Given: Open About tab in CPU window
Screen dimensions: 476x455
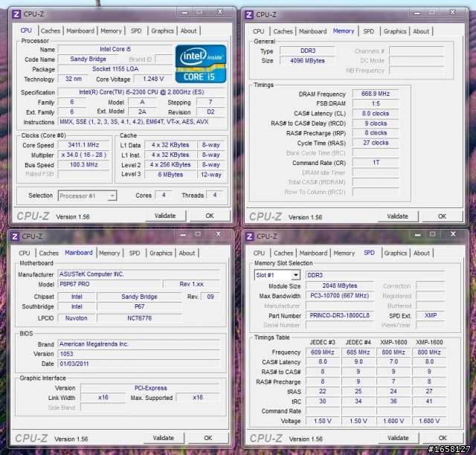Looking at the screenshot, I should [188, 30].
